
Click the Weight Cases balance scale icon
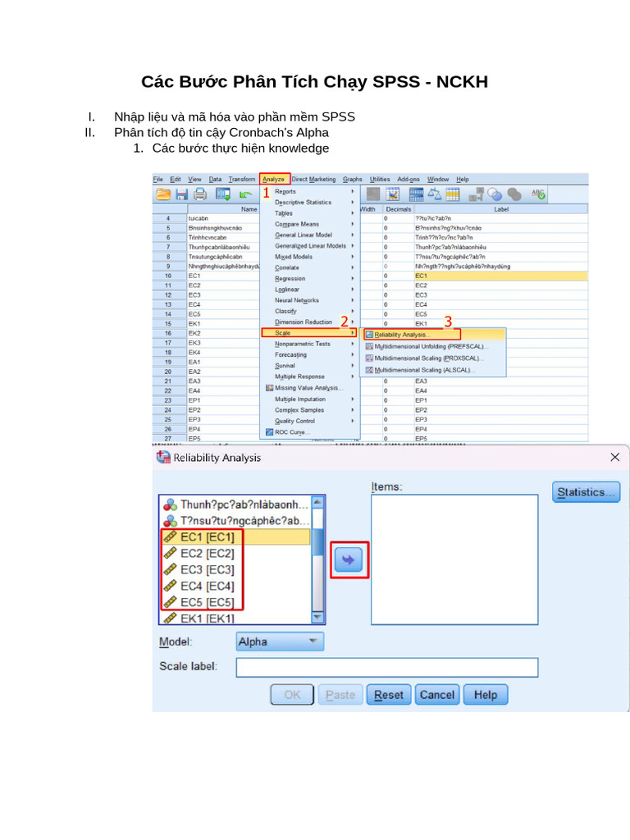pyautogui.click(x=435, y=194)
